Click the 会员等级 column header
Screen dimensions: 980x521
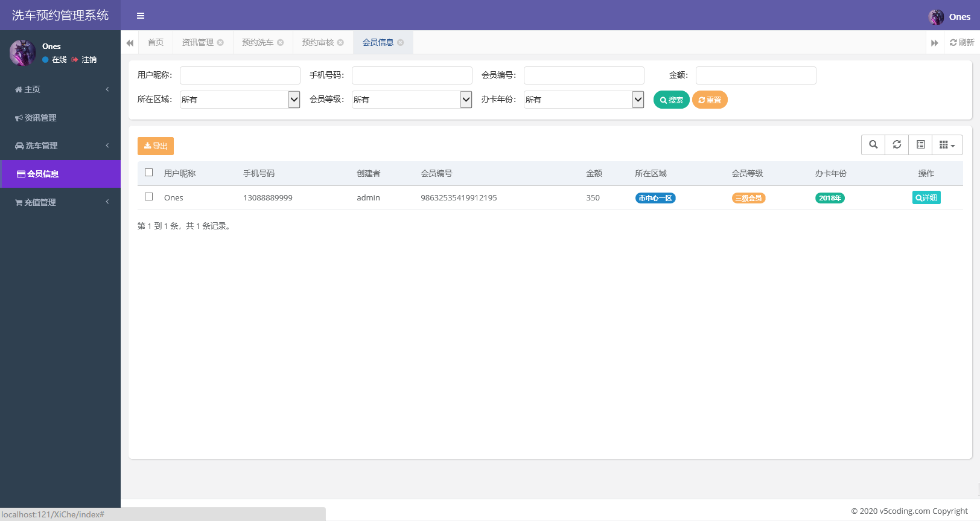[x=748, y=173]
